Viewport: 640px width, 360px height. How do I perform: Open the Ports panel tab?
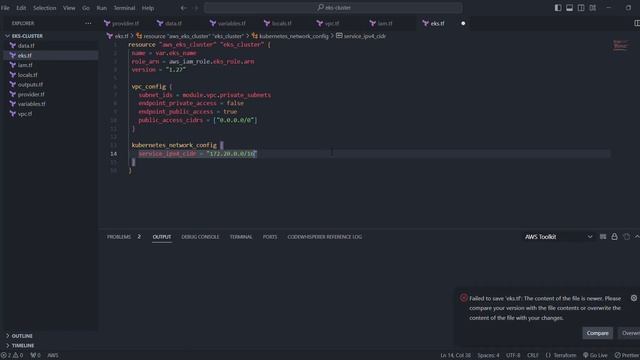pyautogui.click(x=270, y=237)
